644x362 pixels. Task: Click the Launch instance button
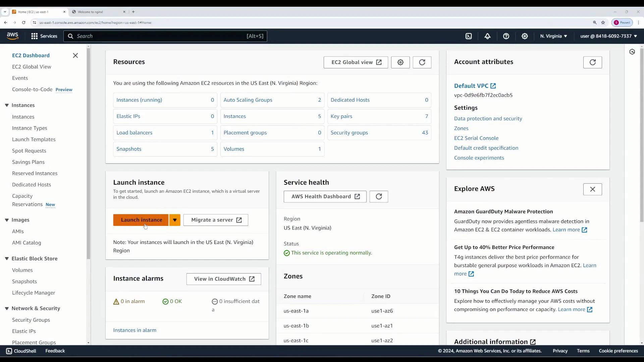[141, 220]
